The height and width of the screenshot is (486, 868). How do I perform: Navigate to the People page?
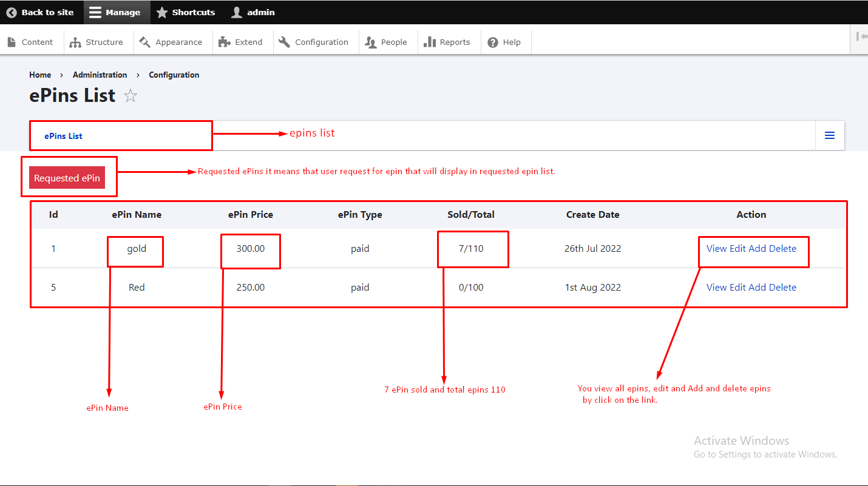tap(386, 42)
